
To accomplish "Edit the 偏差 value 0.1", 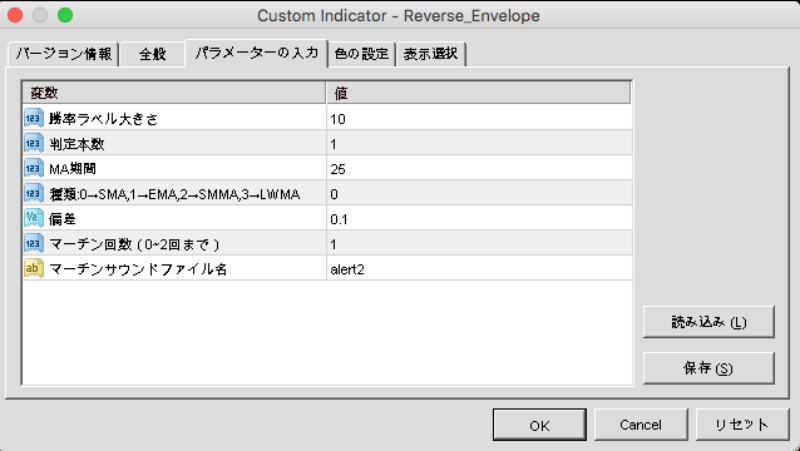I will [x=478, y=218].
